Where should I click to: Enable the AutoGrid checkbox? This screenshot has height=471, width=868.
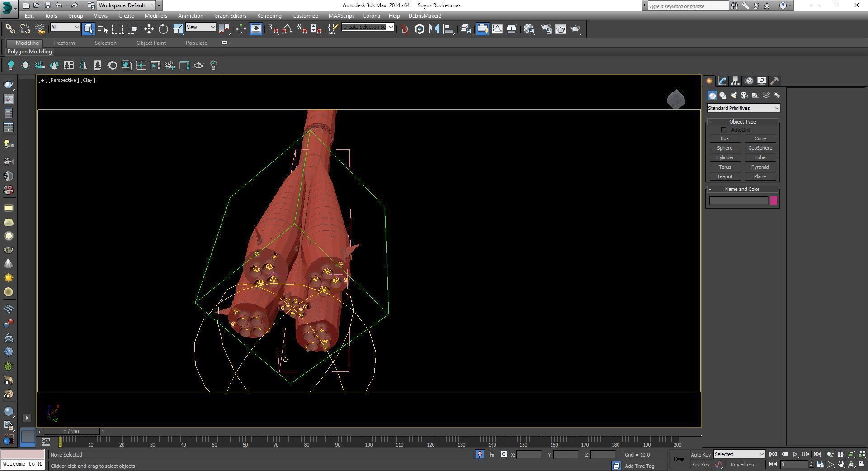(724, 130)
